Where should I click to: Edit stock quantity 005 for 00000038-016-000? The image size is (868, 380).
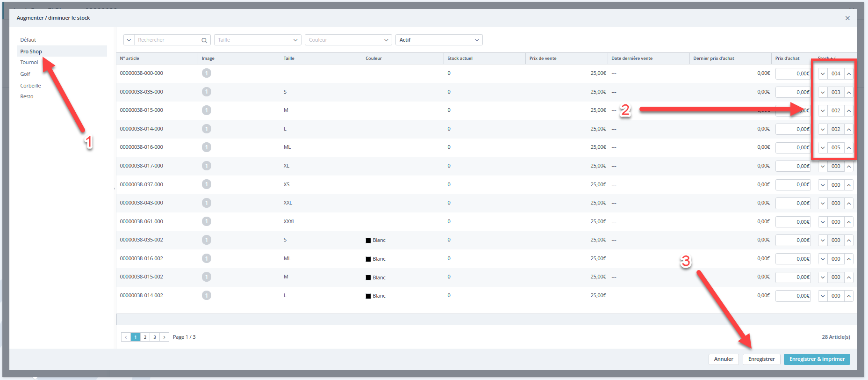(x=836, y=147)
